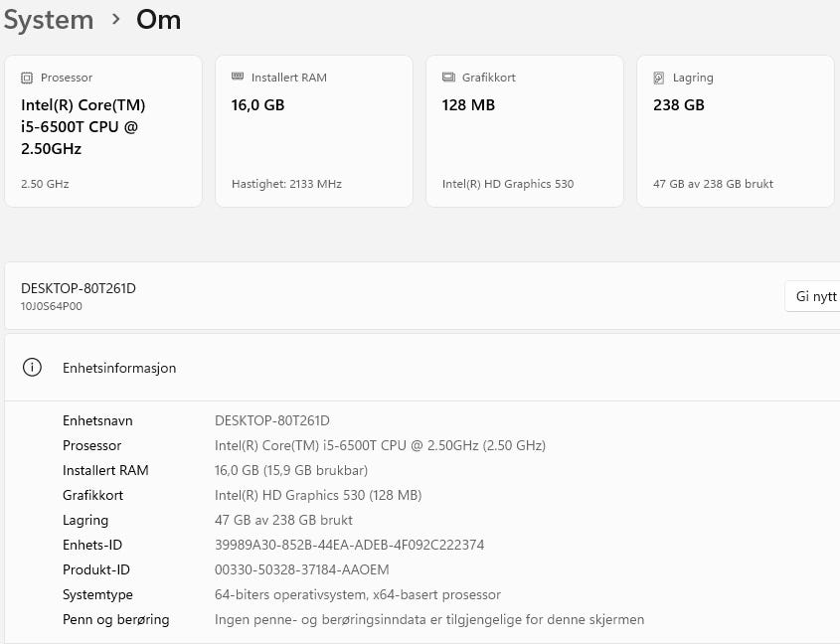Click the Installert RAM memory icon
The height and width of the screenshot is (644, 840).
pyautogui.click(x=238, y=77)
